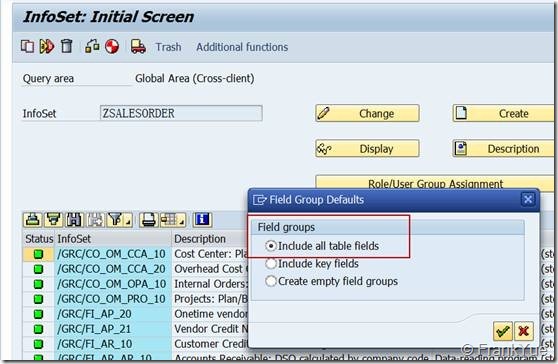Open the layout dropdown arrow
558x364 pixels.
(x=181, y=220)
